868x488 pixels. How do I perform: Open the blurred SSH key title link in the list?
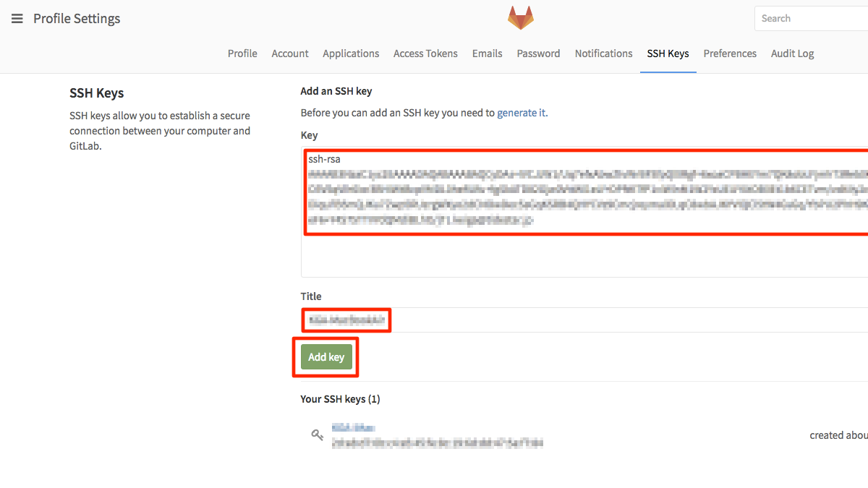pos(353,428)
